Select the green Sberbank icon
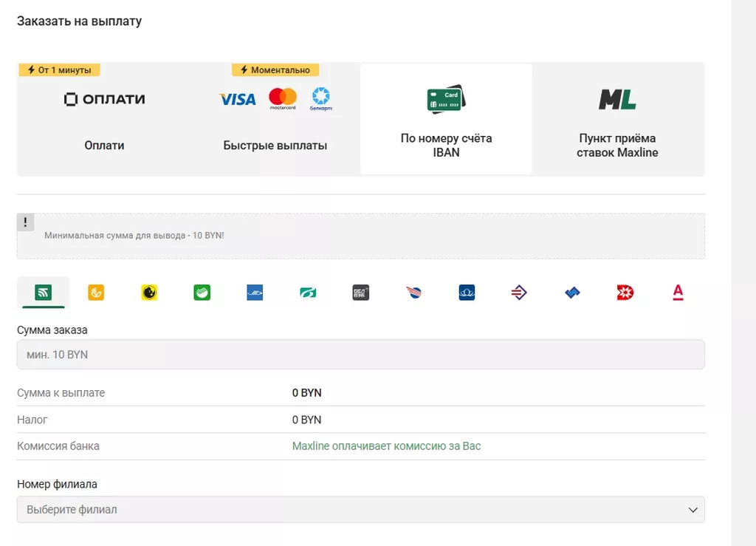 click(202, 293)
